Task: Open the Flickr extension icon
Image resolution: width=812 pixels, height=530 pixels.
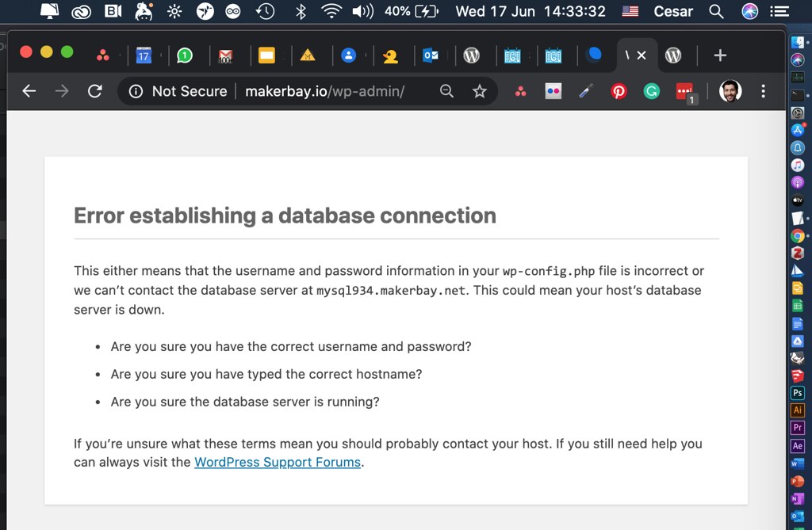Action: point(553,91)
